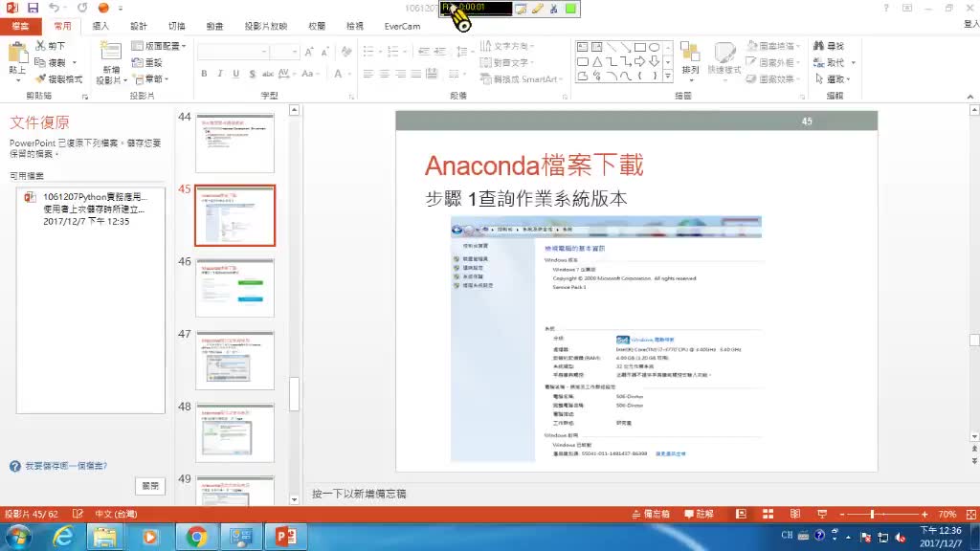The image size is (980, 551).
Task: Clear all formatting eraser icon
Action: pos(346,52)
